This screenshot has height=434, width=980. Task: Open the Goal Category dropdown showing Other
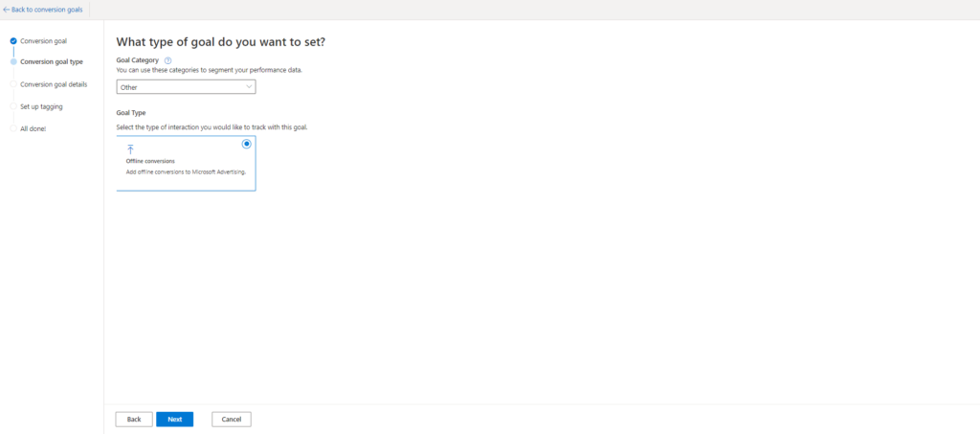tap(187, 87)
